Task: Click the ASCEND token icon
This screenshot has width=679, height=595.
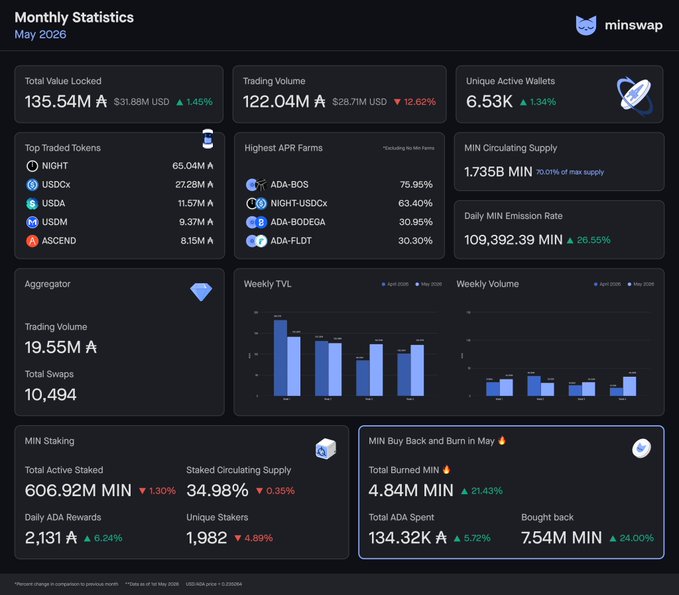Action: [x=32, y=241]
